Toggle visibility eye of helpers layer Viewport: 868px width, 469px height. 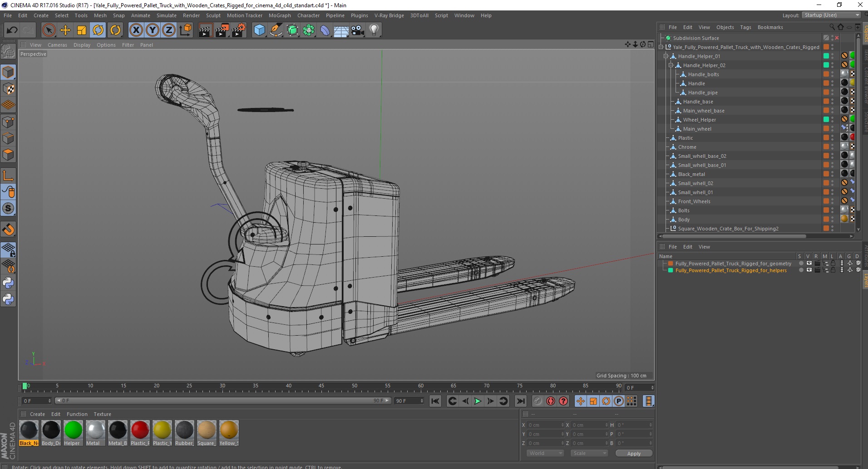809,270
